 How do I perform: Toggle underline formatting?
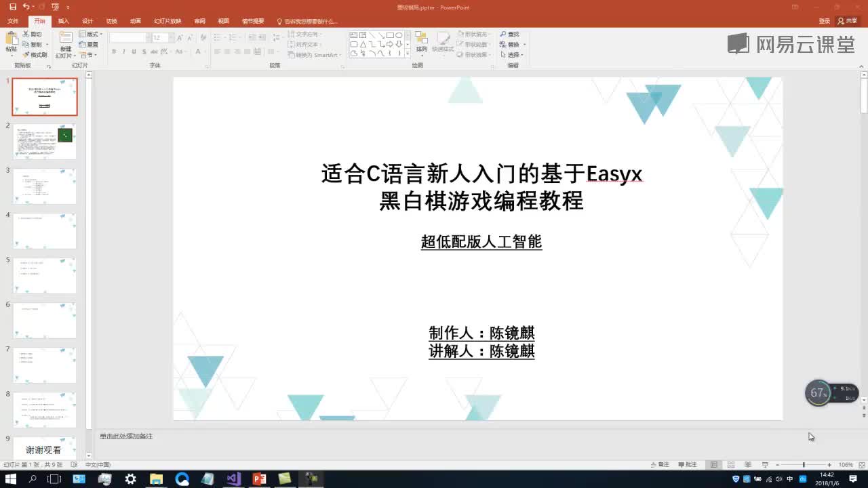pyautogui.click(x=134, y=52)
